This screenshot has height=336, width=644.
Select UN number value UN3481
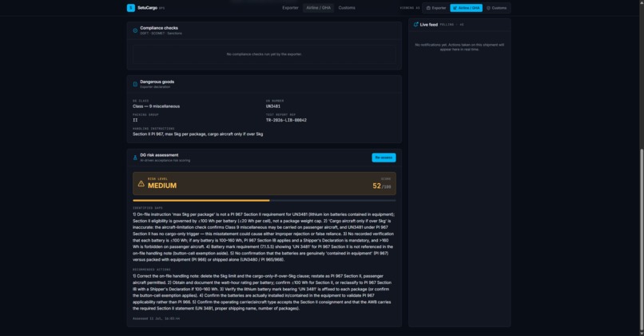[273, 106]
